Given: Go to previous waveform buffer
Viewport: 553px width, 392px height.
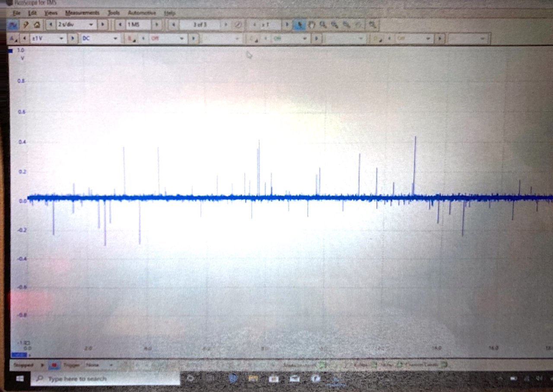Looking at the screenshot, I should (173, 25).
